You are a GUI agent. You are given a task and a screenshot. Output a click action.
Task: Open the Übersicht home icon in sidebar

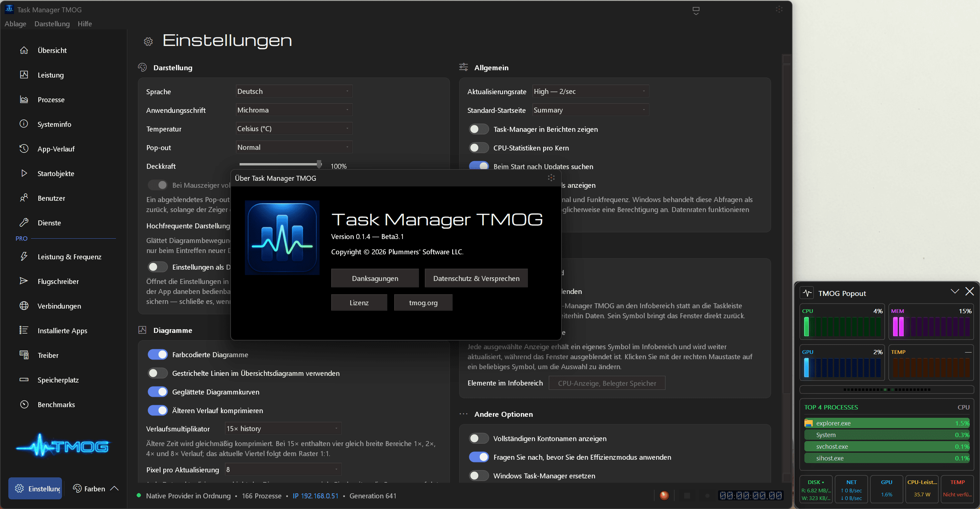(x=24, y=50)
